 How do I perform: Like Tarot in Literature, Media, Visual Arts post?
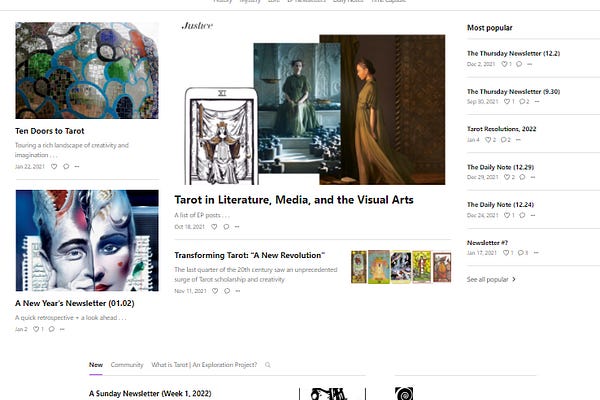tap(214, 227)
